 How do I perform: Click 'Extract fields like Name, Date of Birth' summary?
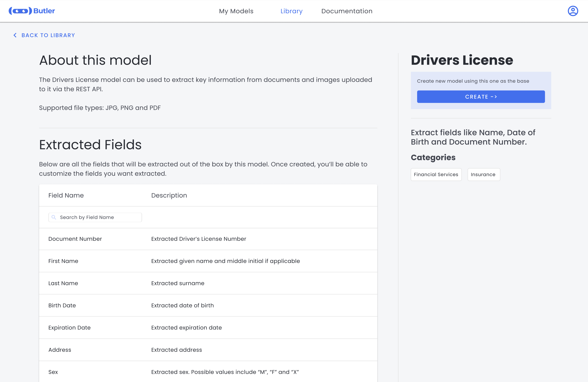473,137
